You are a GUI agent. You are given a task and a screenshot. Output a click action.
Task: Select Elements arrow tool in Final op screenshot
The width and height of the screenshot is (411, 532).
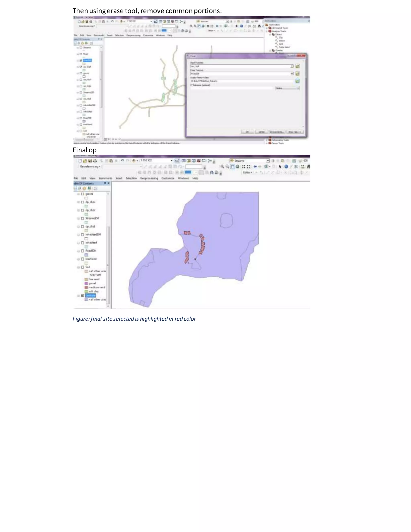[x=280, y=167]
